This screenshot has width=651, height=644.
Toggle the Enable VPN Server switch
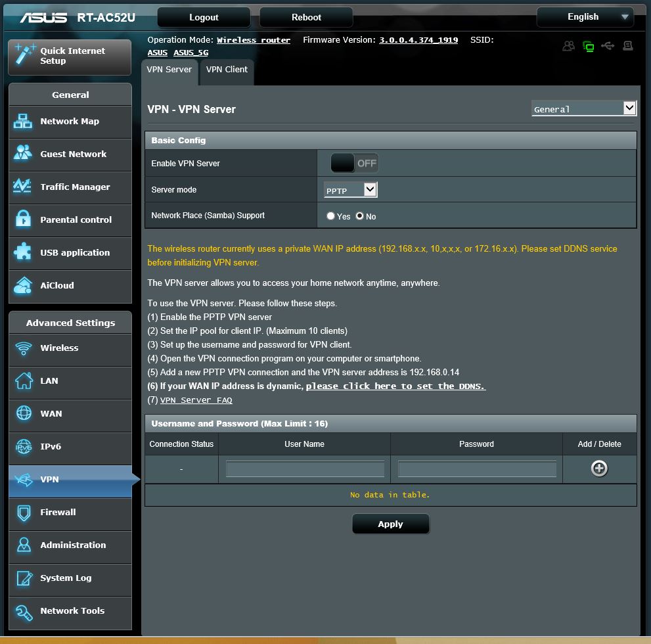click(x=354, y=163)
